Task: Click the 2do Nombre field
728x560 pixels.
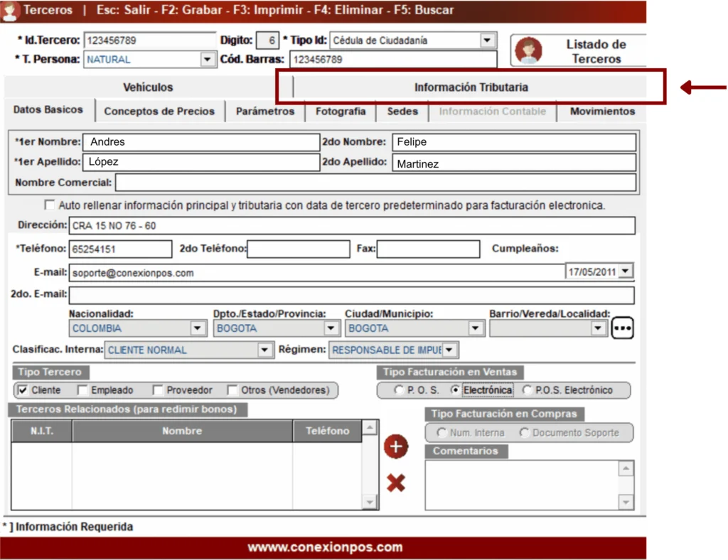Action: tap(514, 142)
